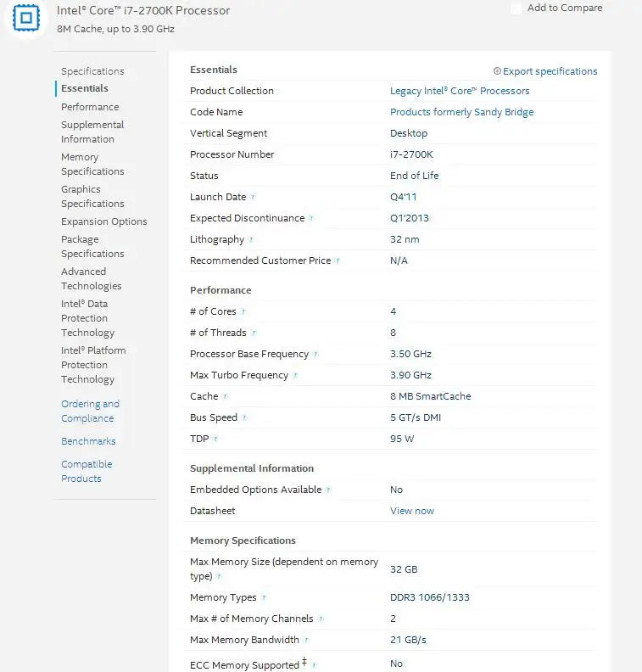This screenshot has width=642, height=672.
Task: Open the Ordering and Compliance link
Action: [x=91, y=411]
